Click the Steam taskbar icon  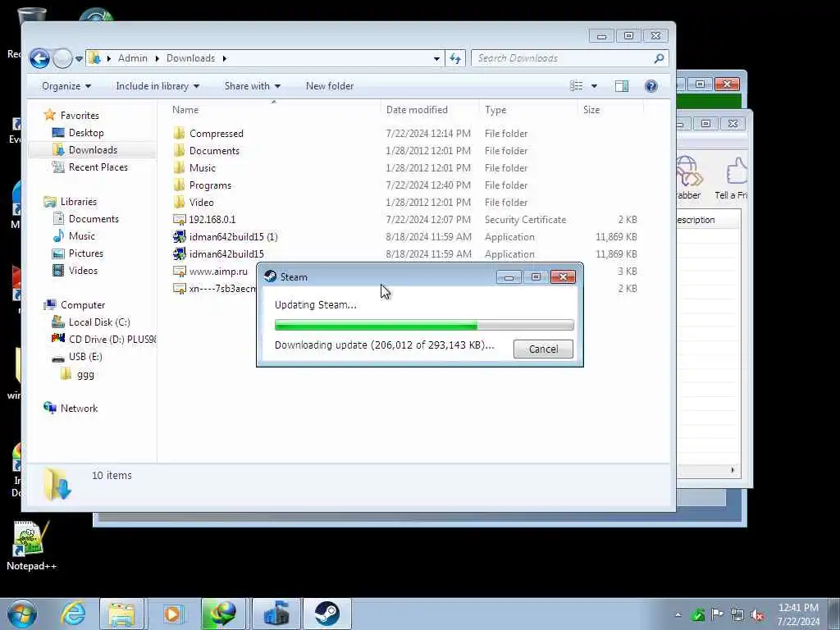(x=327, y=614)
